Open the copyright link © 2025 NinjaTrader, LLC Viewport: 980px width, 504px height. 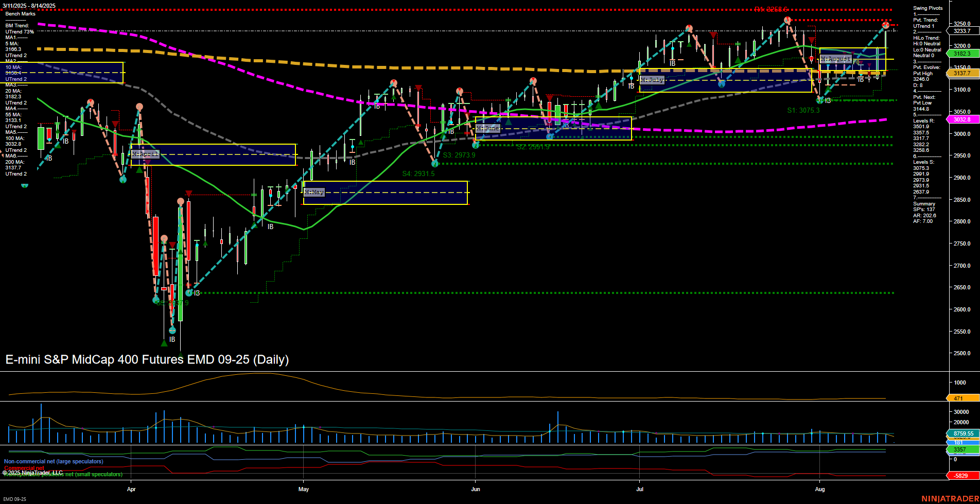pos(33,472)
